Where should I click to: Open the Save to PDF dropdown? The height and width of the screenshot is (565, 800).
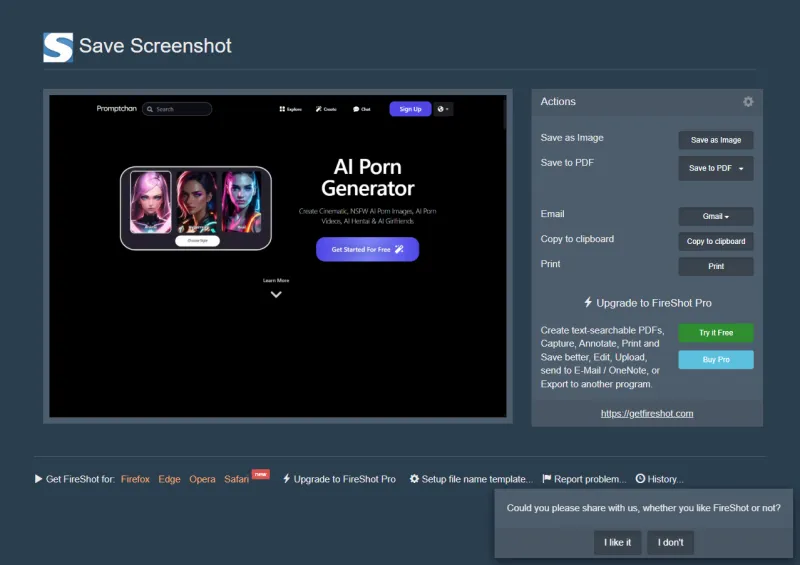pos(715,168)
